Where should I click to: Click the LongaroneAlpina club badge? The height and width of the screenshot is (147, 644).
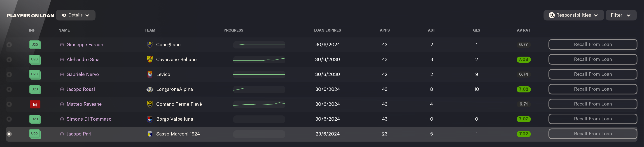(150, 89)
